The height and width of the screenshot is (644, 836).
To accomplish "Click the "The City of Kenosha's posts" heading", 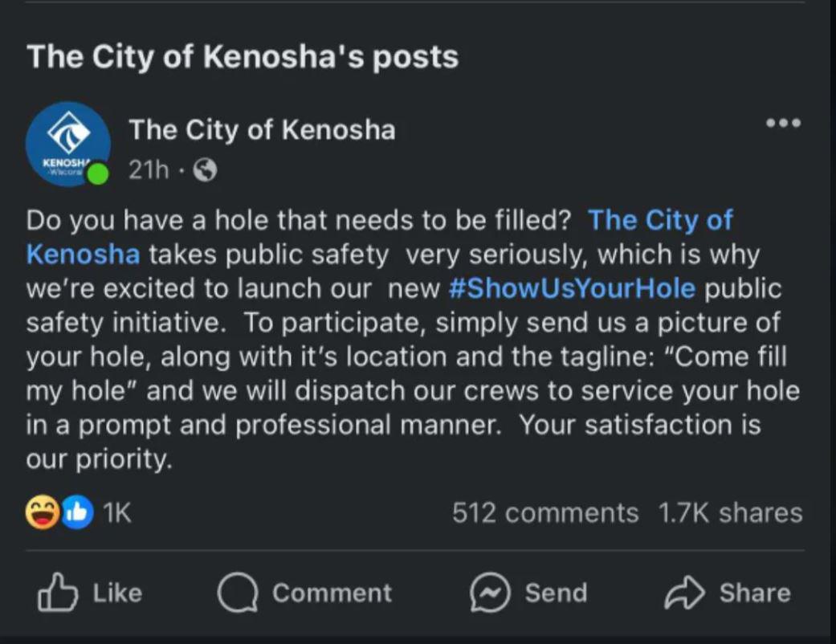I will coord(243,57).
